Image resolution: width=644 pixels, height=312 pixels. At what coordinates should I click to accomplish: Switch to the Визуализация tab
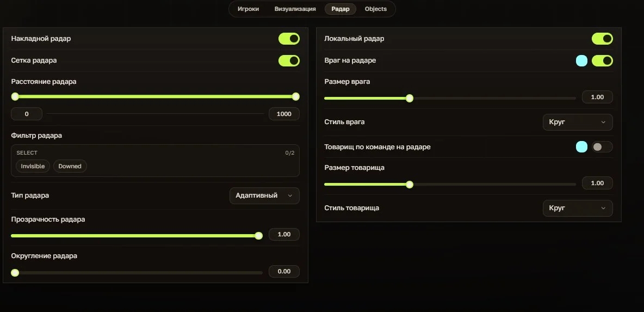[x=295, y=9]
